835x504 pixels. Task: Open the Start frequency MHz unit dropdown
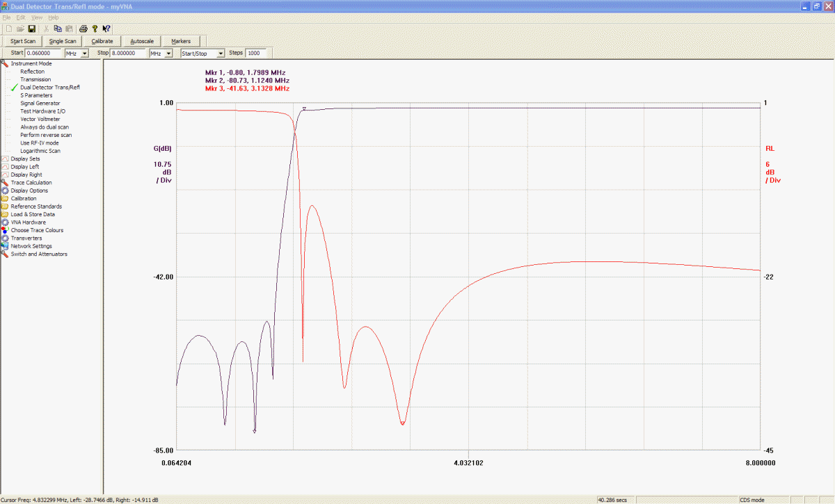coord(85,53)
